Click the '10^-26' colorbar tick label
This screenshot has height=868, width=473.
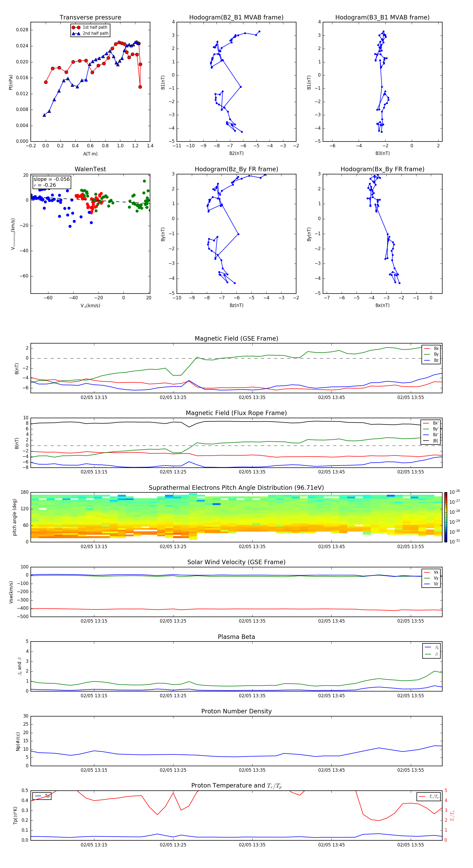click(x=454, y=492)
